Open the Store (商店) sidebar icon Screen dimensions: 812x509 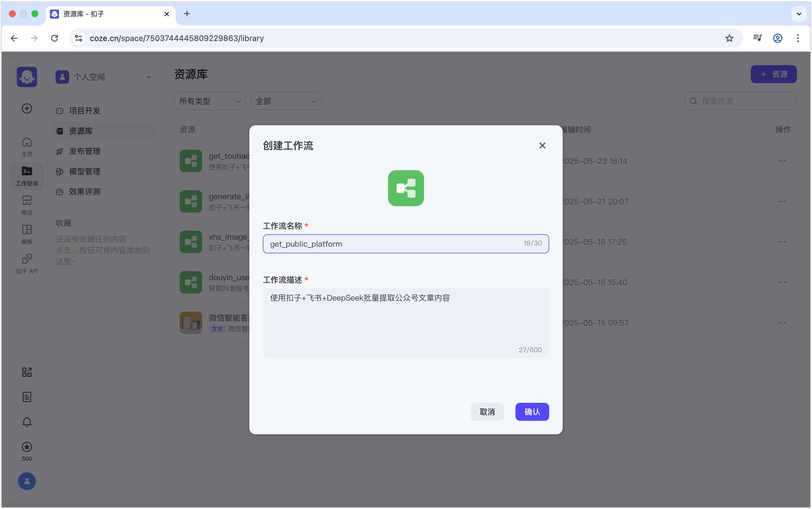click(x=27, y=205)
